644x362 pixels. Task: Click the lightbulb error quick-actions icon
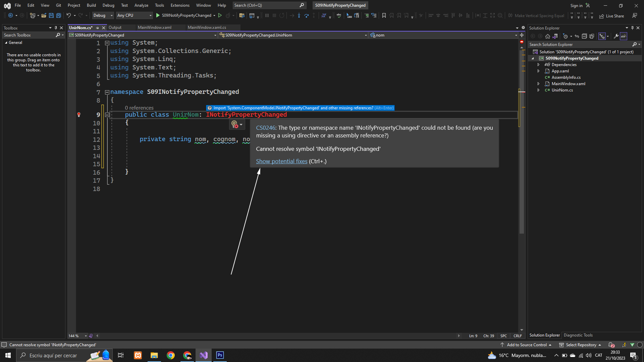coord(235,124)
